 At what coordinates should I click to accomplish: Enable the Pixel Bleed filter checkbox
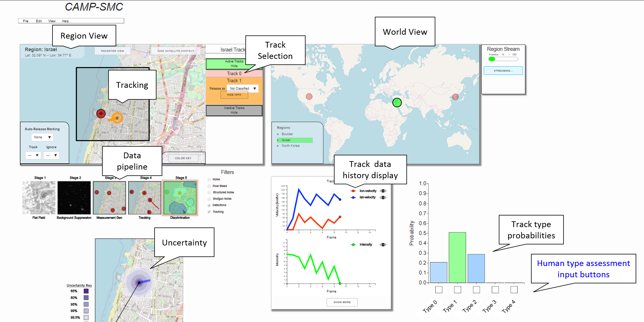coord(209,186)
